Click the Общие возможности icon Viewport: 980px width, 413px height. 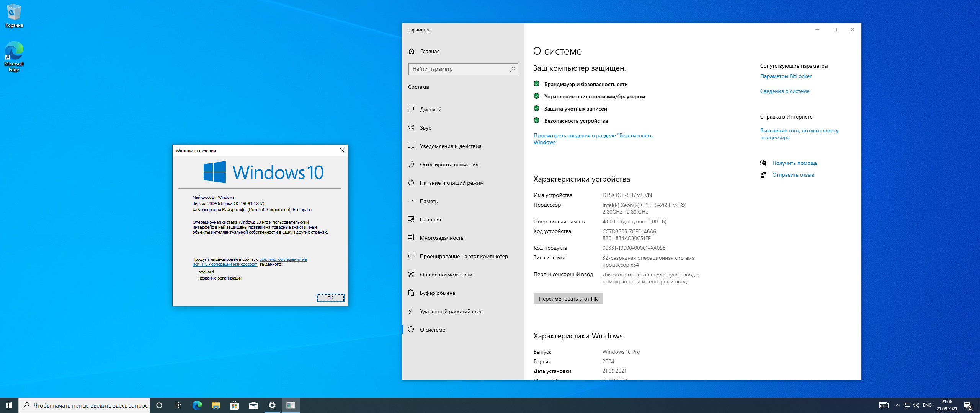(x=411, y=274)
